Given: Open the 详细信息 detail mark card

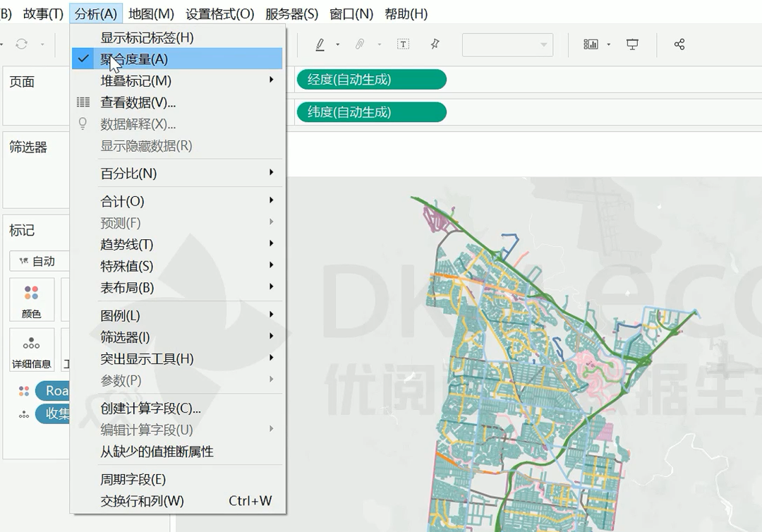Looking at the screenshot, I should pos(32,351).
